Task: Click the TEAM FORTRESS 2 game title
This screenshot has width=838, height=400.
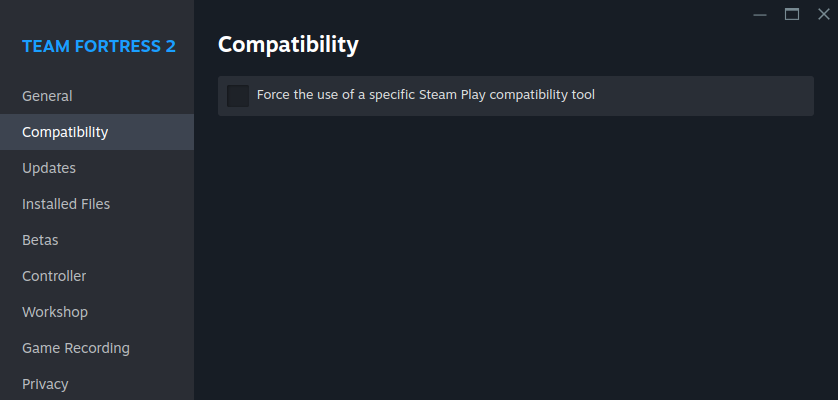Action: (x=99, y=46)
